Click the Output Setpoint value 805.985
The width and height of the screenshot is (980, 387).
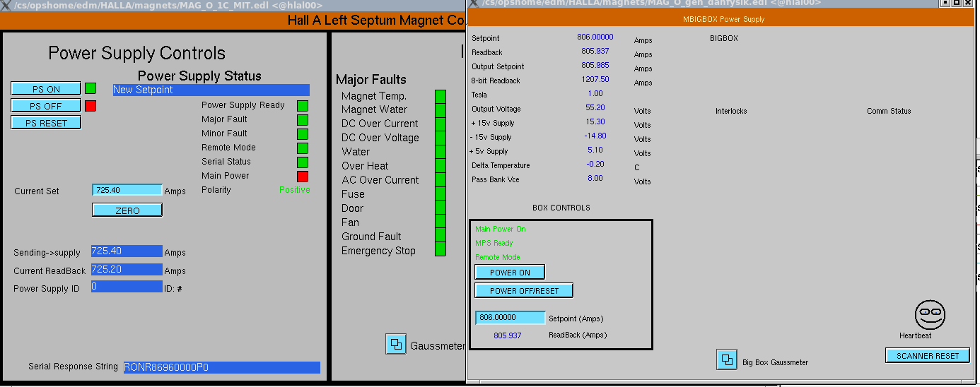595,66
